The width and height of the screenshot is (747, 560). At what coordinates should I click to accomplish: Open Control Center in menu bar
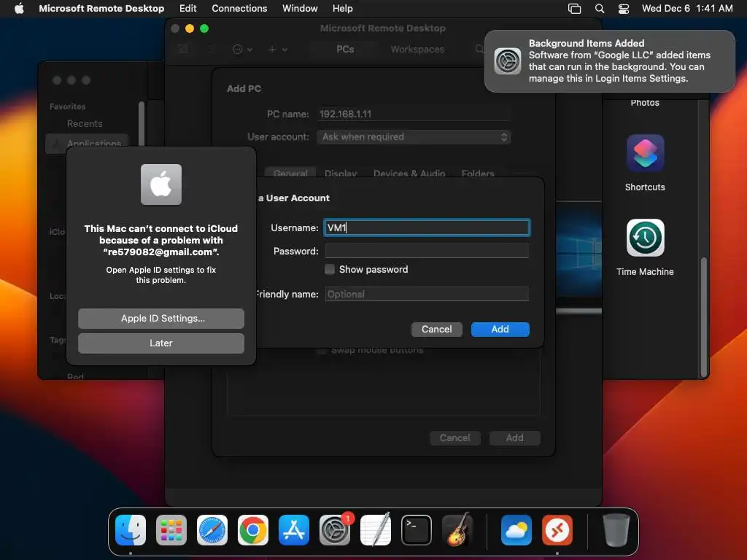pos(624,9)
